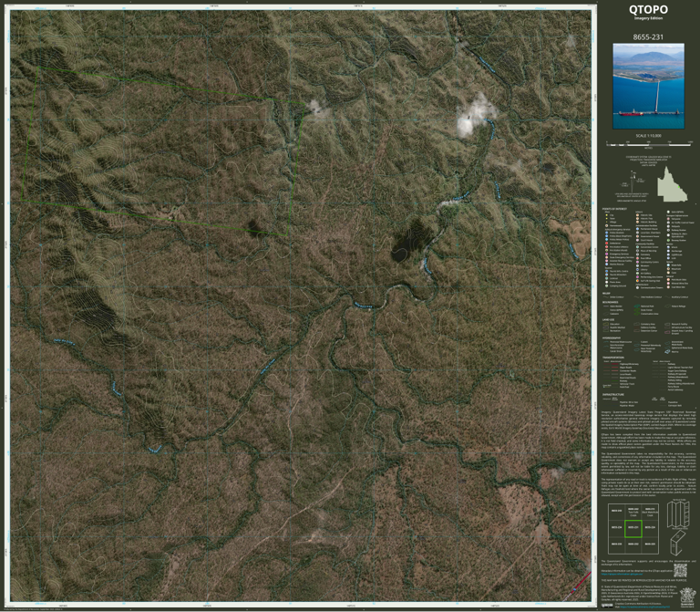
Task: Click the Creative Commons badge icon
Action: click(x=607, y=606)
